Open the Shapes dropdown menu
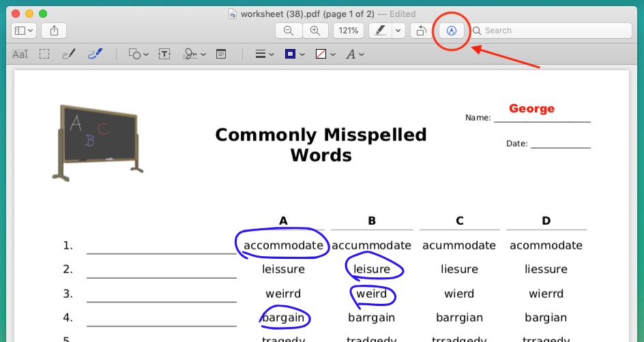644x342 pixels. (138, 54)
